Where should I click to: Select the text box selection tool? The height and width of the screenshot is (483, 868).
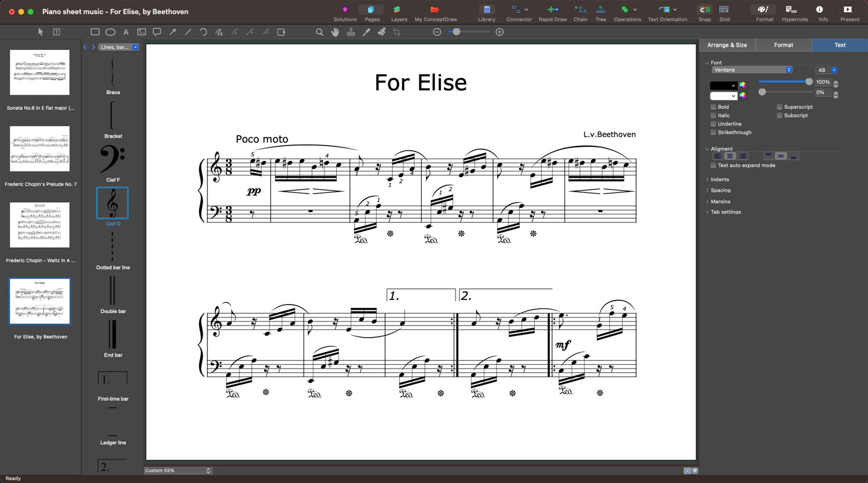pyautogui.click(x=57, y=32)
